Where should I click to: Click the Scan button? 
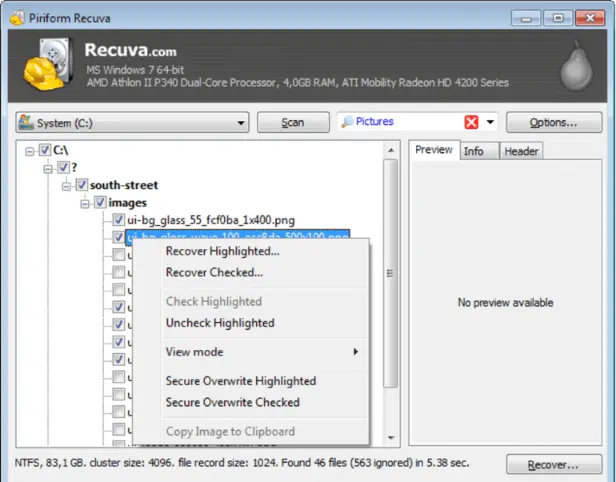(x=293, y=123)
